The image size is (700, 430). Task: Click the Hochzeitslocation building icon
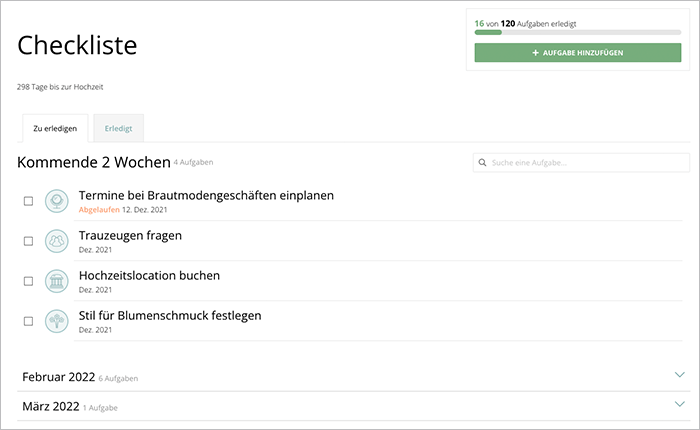[57, 281]
